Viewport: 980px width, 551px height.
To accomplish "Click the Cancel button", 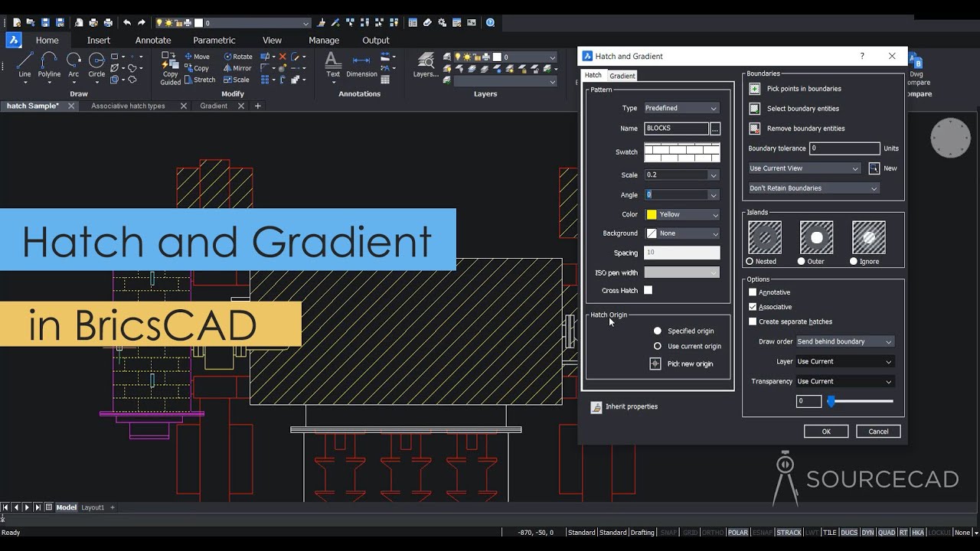I will click(x=878, y=432).
